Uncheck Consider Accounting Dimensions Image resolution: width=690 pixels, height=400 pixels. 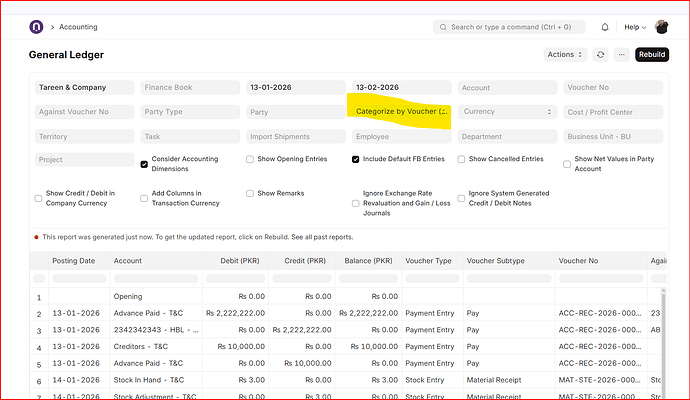[145, 164]
